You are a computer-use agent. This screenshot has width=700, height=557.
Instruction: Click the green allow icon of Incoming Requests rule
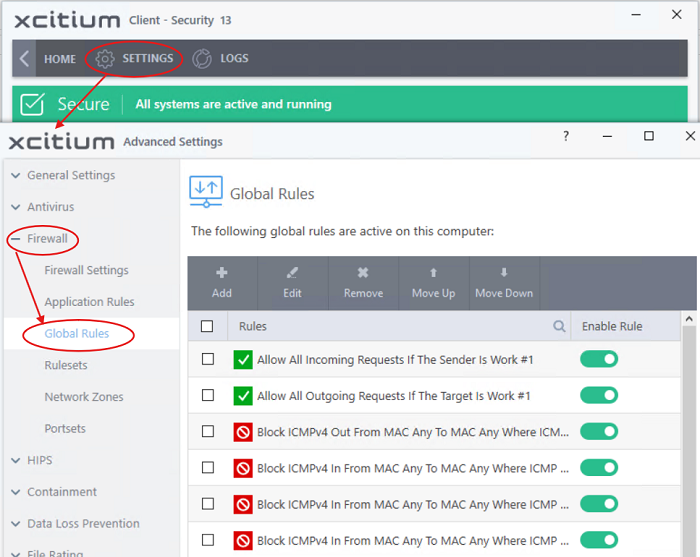(x=243, y=360)
